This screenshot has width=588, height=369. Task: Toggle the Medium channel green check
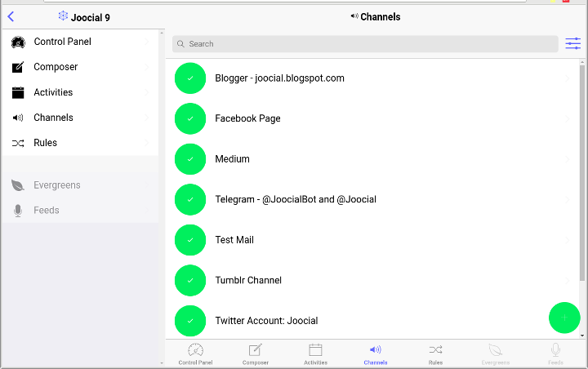(x=190, y=159)
